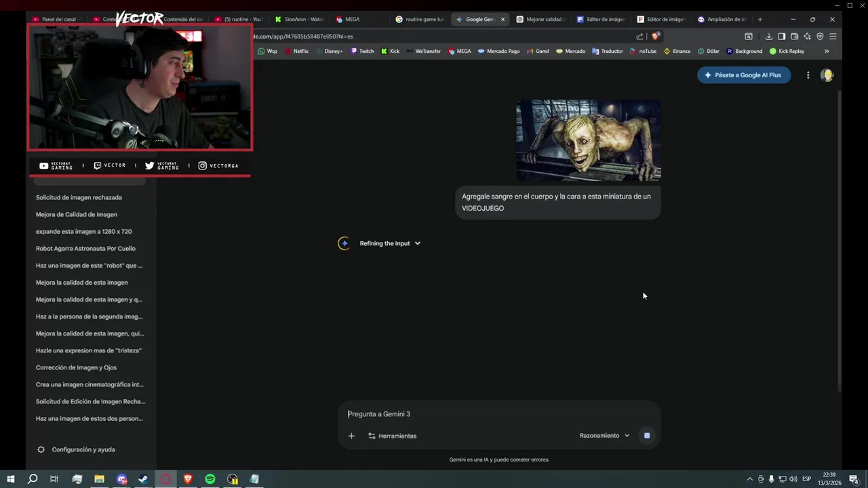Stop the response generation button
The width and height of the screenshot is (868, 488).
647,436
